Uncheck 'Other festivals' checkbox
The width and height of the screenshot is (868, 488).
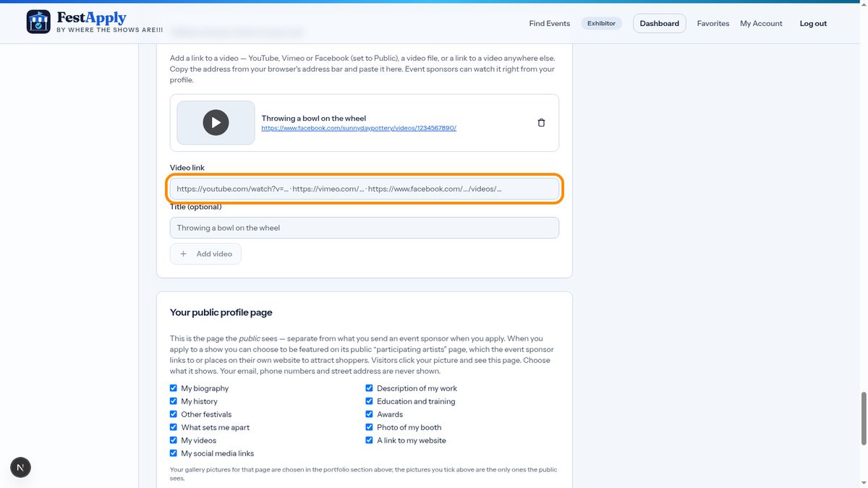174,414
